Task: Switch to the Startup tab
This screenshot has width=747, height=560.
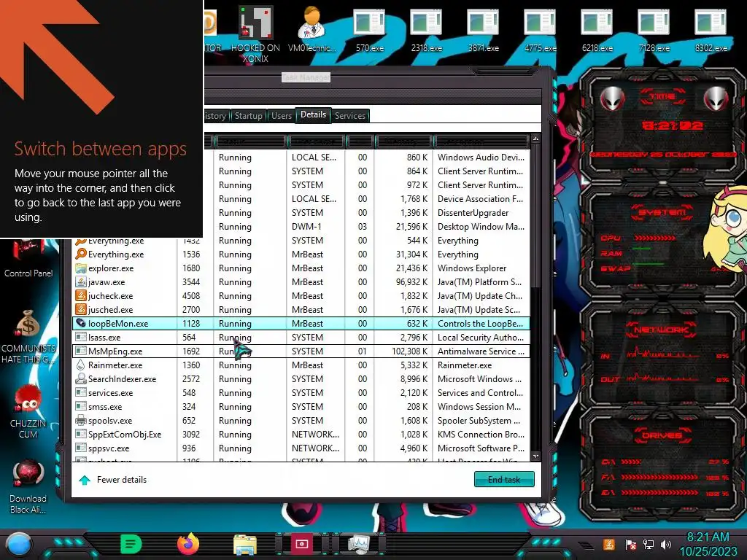Action: point(248,116)
